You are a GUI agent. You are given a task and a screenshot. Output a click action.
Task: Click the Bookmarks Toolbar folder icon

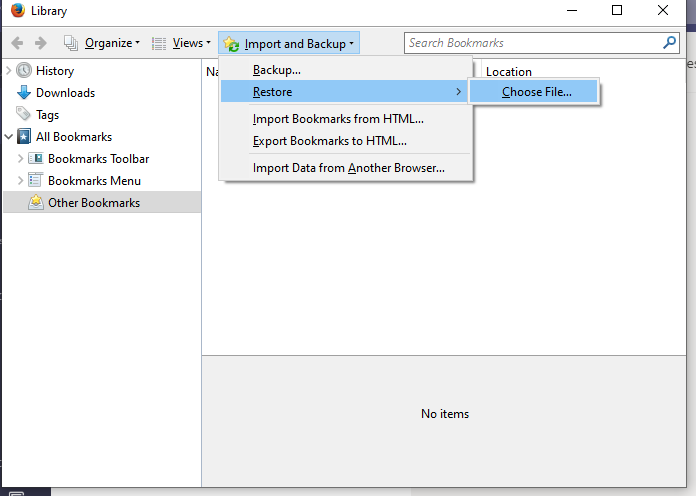36,158
